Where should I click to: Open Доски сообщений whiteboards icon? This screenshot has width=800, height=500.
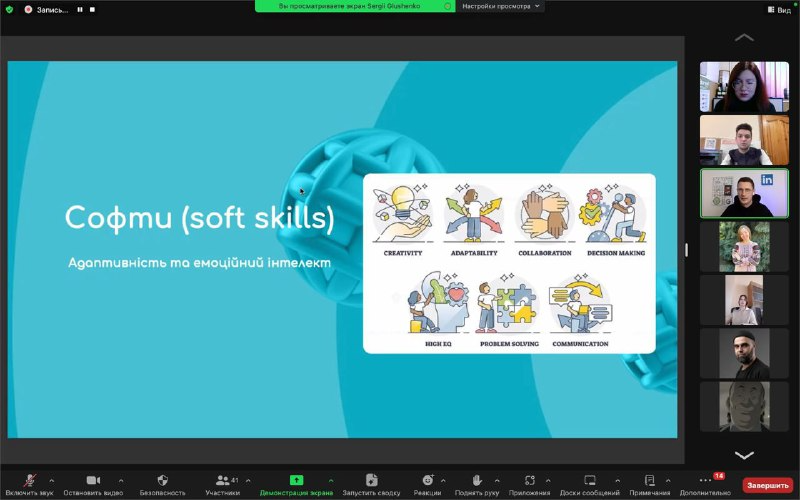pos(589,481)
